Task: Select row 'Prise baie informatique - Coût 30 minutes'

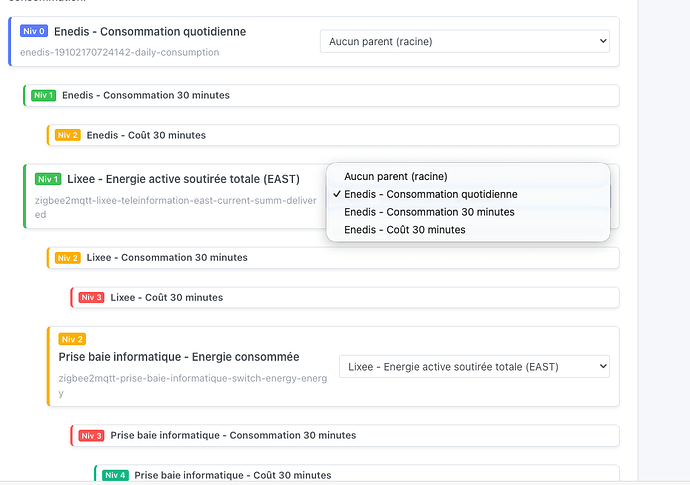Action: tap(357, 474)
